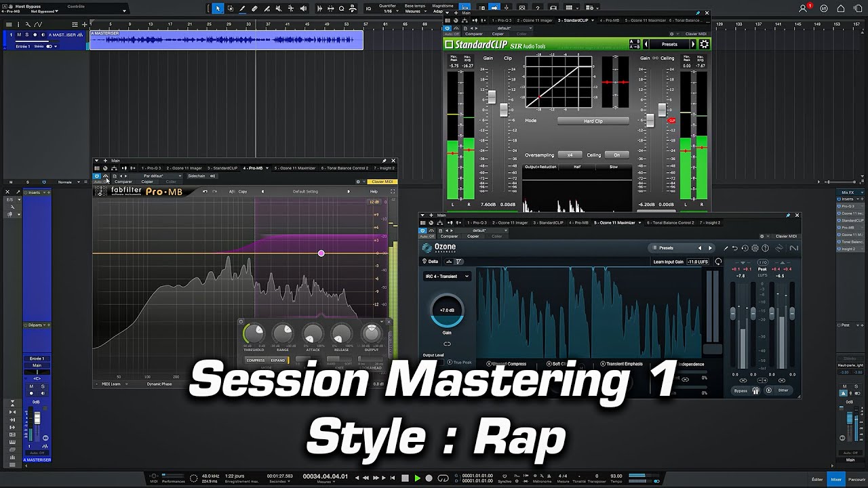This screenshot has height=488, width=868.
Task: Click the pink band node in Pro-MB display
Action: pyautogui.click(x=321, y=253)
